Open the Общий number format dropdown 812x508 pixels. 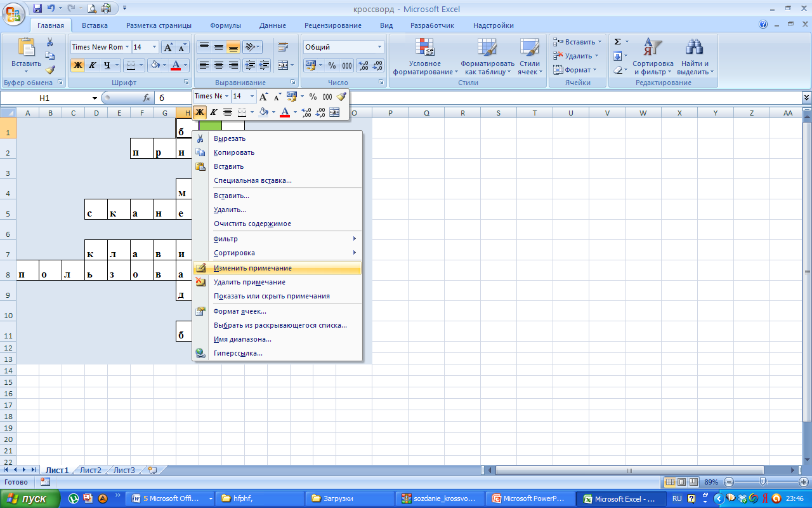380,47
